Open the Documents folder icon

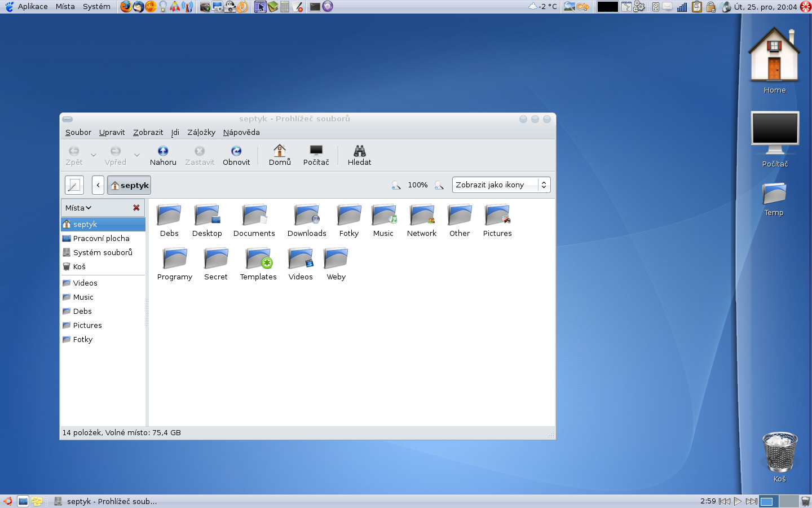pyautogui.click(x=254, y=216)
